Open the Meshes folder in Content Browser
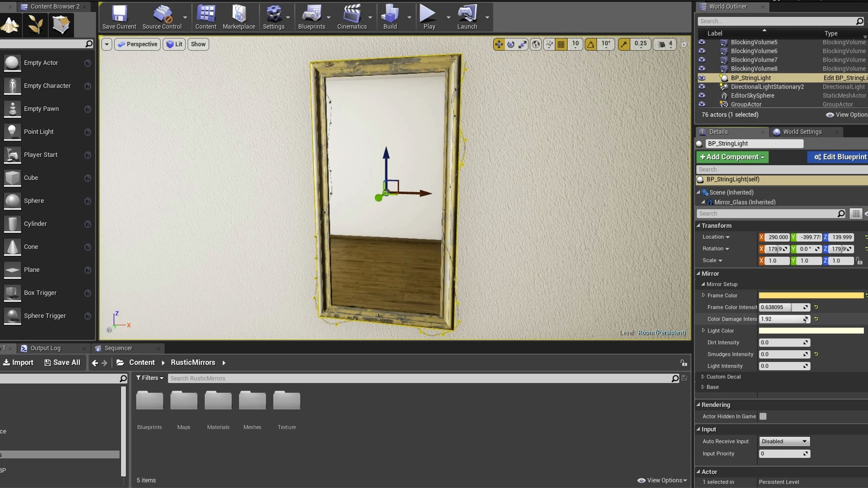 [x=252, y=400]
